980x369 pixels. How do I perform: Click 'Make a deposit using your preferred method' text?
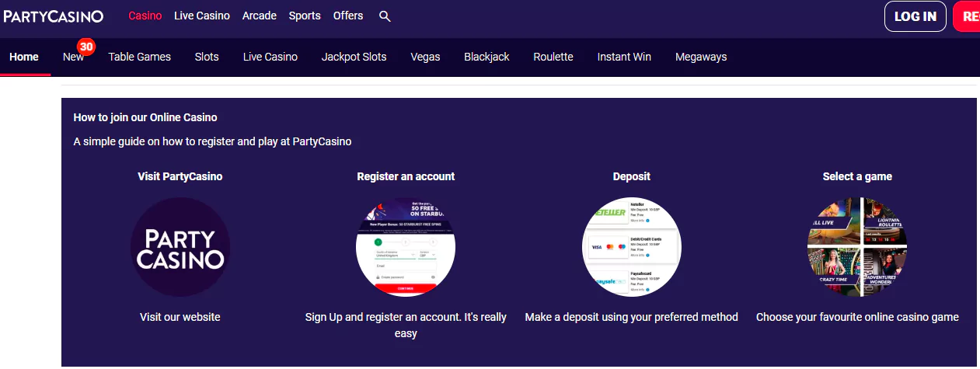coord(632,317)
